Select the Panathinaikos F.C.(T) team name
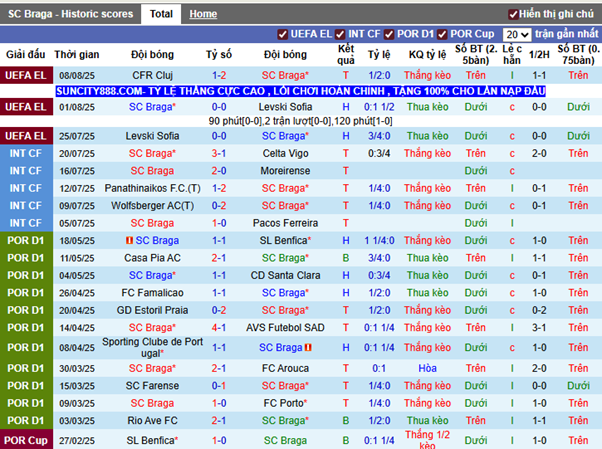The width and height of the screenshot is (602, 449). click(x=152, y=188)
